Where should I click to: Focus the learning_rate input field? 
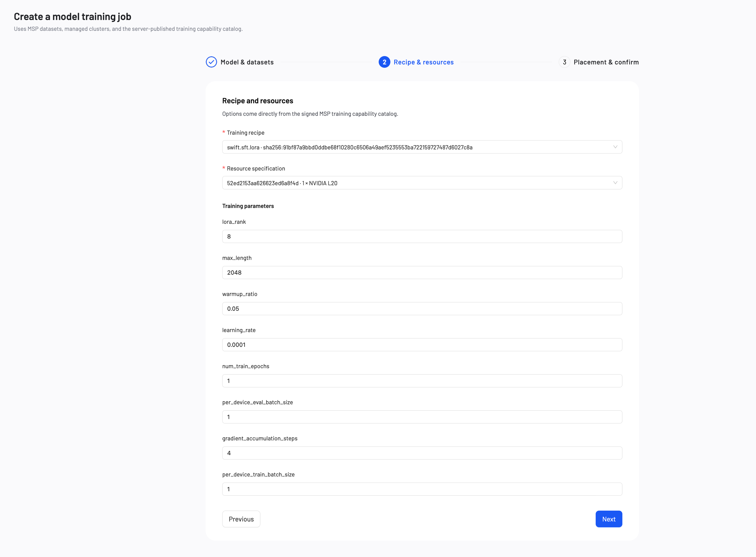point(422,345)
